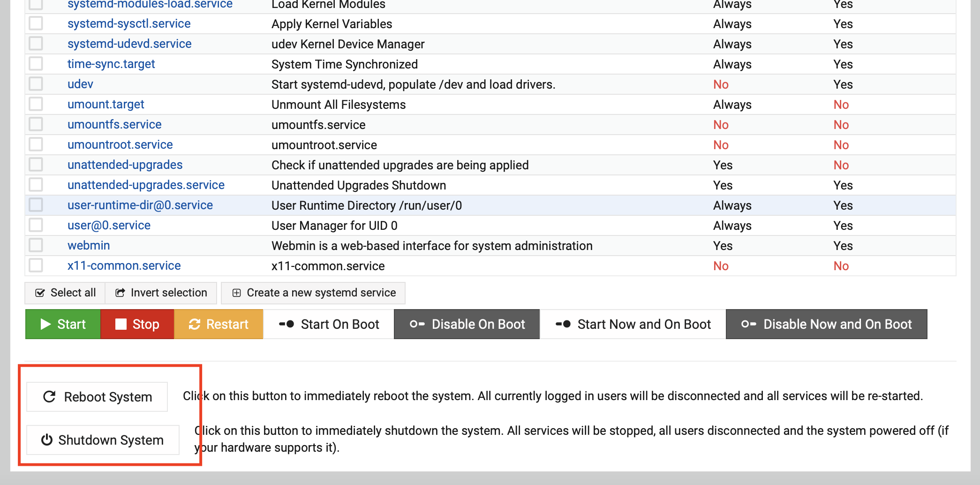Viewport: 980px width, 485px height.
Task: Check the umount.target checkbox
Action: [x=36, y=104]
